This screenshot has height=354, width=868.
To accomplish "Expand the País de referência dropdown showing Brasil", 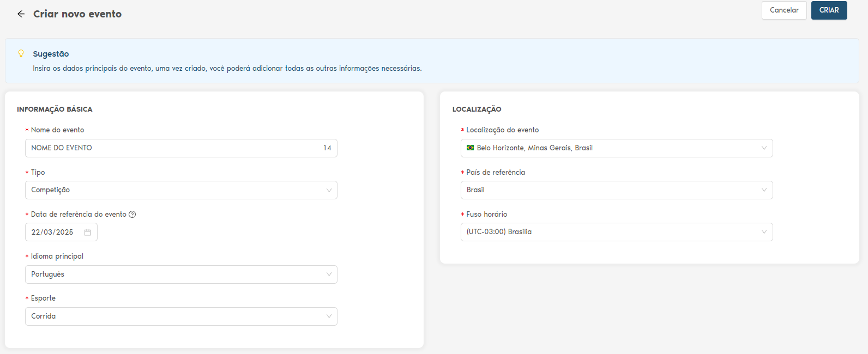I will click(616, 190).
